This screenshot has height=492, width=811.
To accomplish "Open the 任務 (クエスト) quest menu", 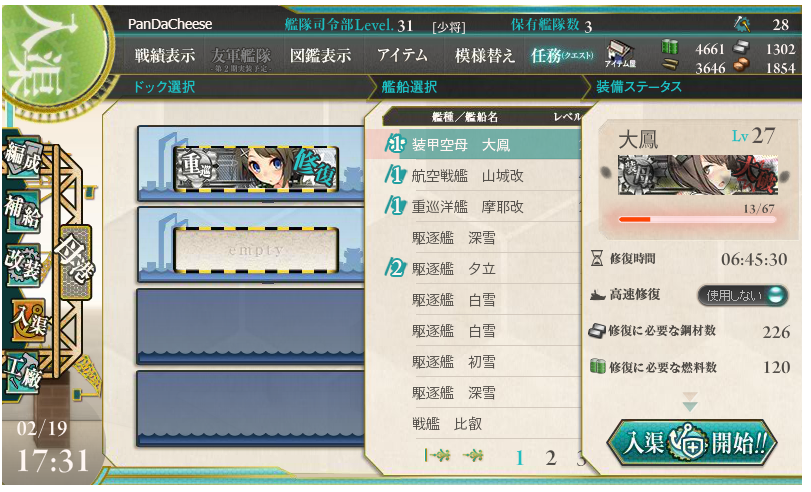I will tap(562, 55).
